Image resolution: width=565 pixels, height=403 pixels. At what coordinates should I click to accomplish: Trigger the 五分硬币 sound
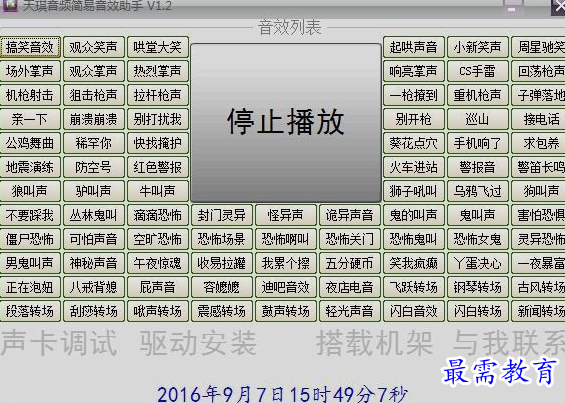350,263
